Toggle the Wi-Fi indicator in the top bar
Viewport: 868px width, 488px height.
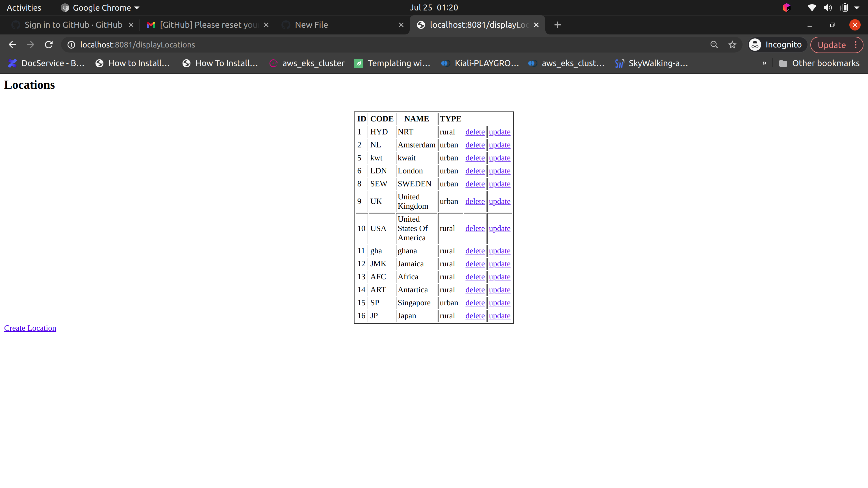click(x=812, y=7)
